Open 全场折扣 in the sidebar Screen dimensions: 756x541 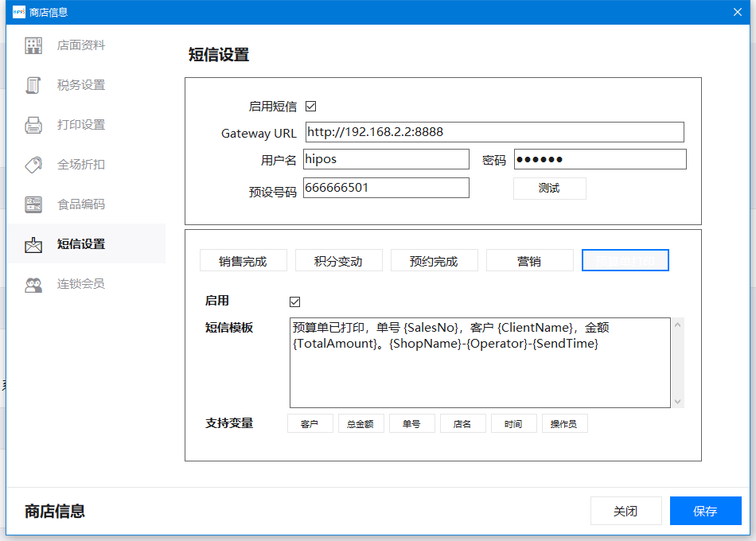tap(86, 165)
